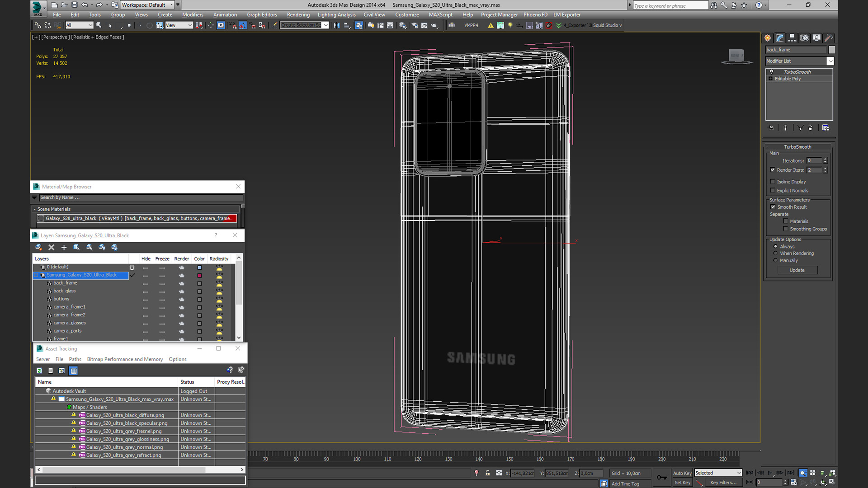This screenshot has height=488, width=868.
Task: Select the When Rendering radio option
Action: click(776, 253)
